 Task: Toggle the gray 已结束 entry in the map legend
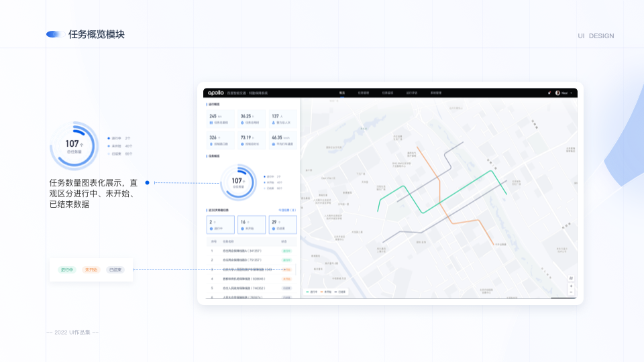click(x=340, y=292)
